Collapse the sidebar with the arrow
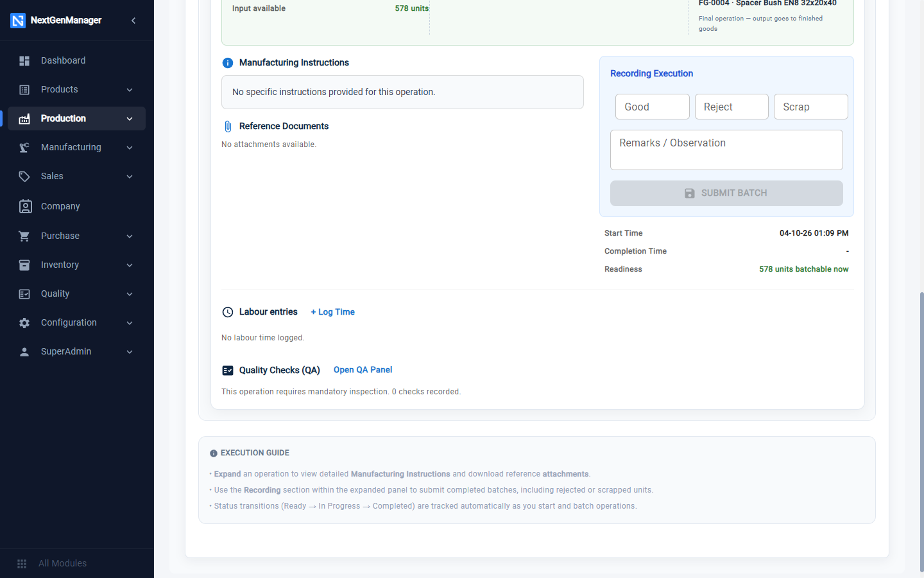 coord(133,21)
